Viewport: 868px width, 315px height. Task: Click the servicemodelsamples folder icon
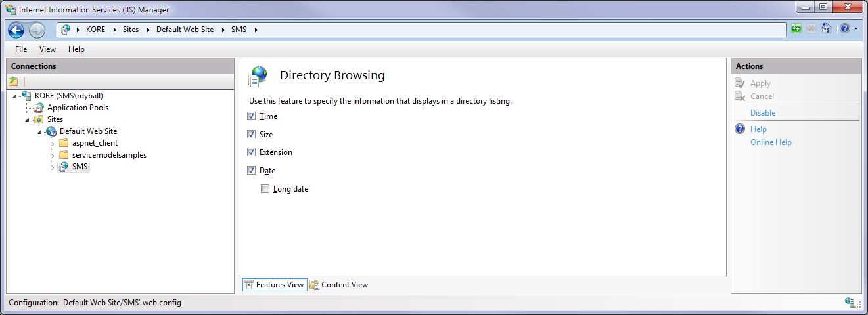pyautogui.click(x=64, y=155)
